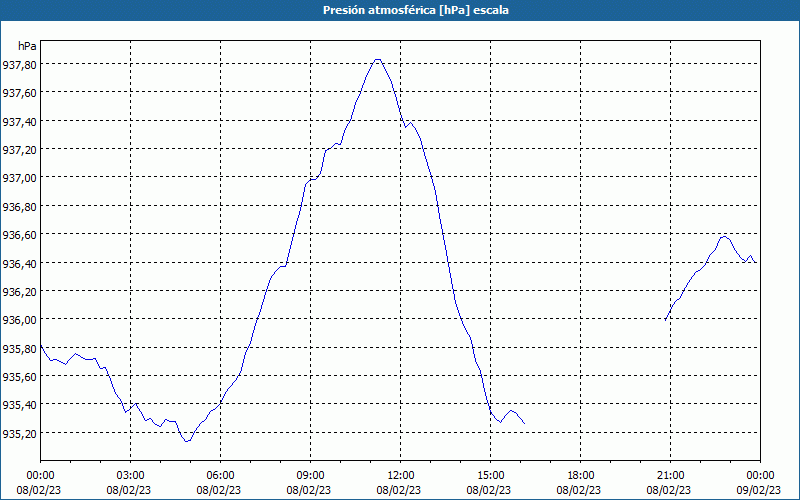800x500 pixels.
Task: Click the 935,20 pressure label
Action: pos(19,433)
